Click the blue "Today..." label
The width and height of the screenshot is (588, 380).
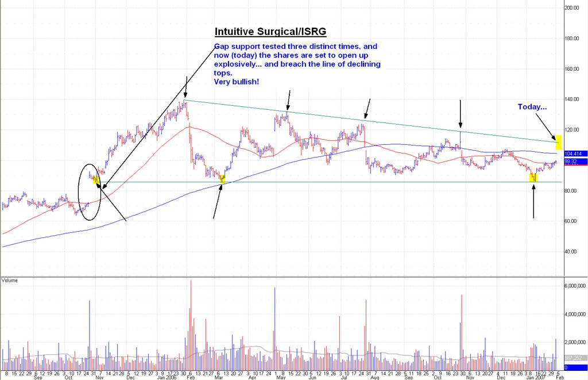pyautogui.click(x=532, y=107)
